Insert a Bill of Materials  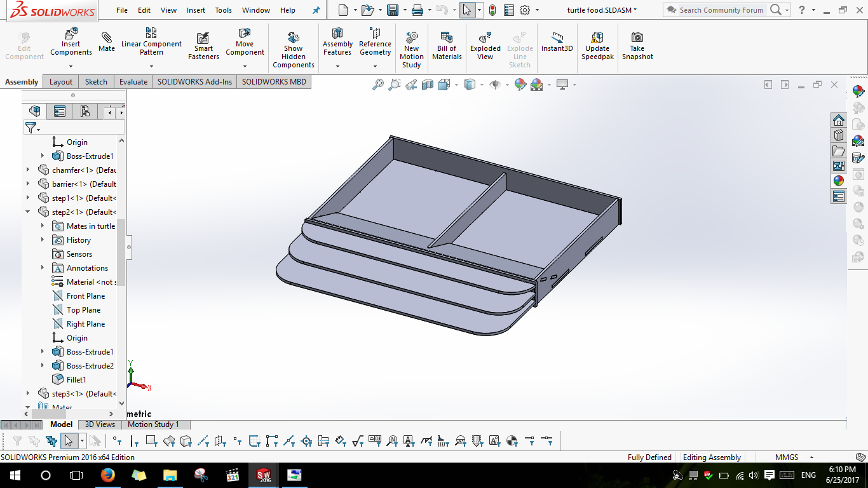pos(447,46)
